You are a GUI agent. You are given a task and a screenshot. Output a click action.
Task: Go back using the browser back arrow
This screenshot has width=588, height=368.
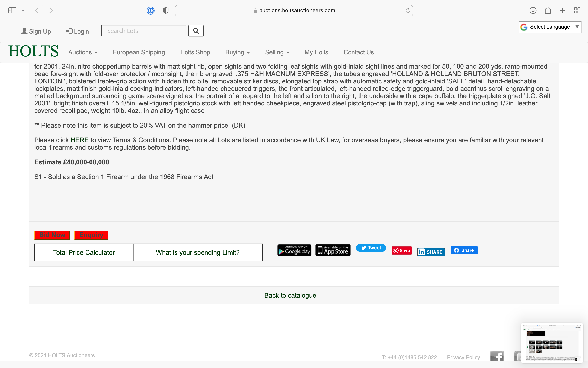point(37,10)
